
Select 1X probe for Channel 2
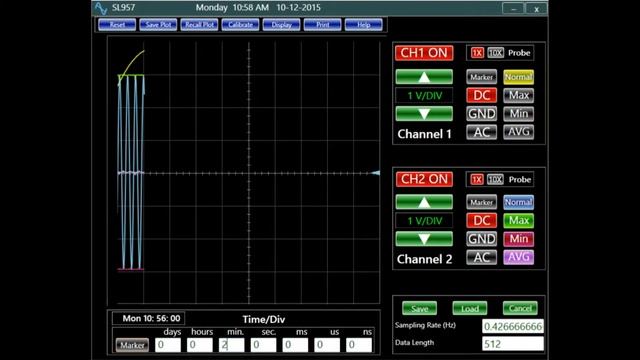click(x=477, y=180)
